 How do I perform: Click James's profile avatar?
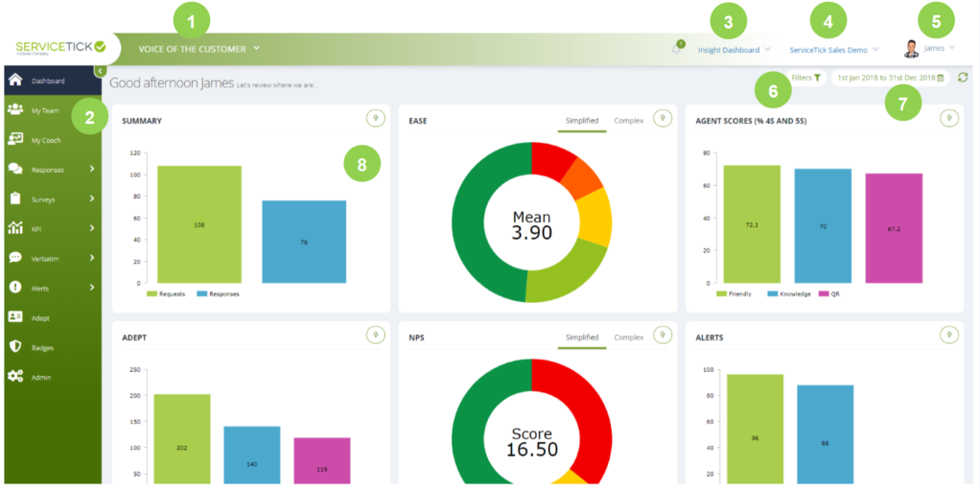coord(911,49)
